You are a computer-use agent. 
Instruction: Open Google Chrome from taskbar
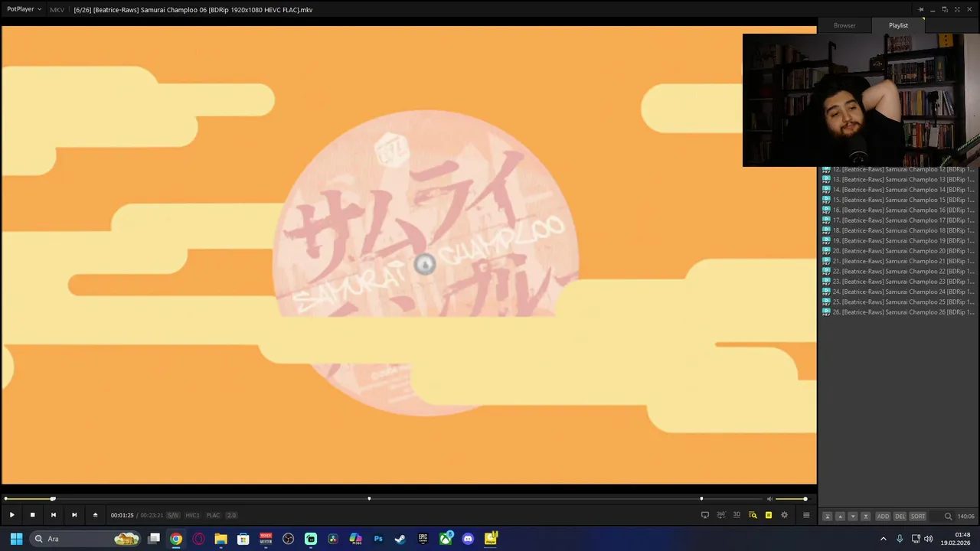(x=176, y=539)
